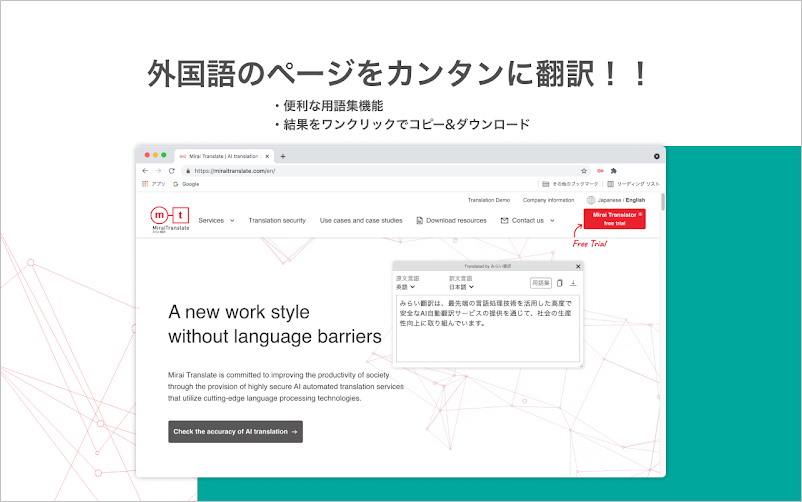This screenshot has height=502, width=802.
Task: Click the Mirai Translate logo
Action: (170, 220)
